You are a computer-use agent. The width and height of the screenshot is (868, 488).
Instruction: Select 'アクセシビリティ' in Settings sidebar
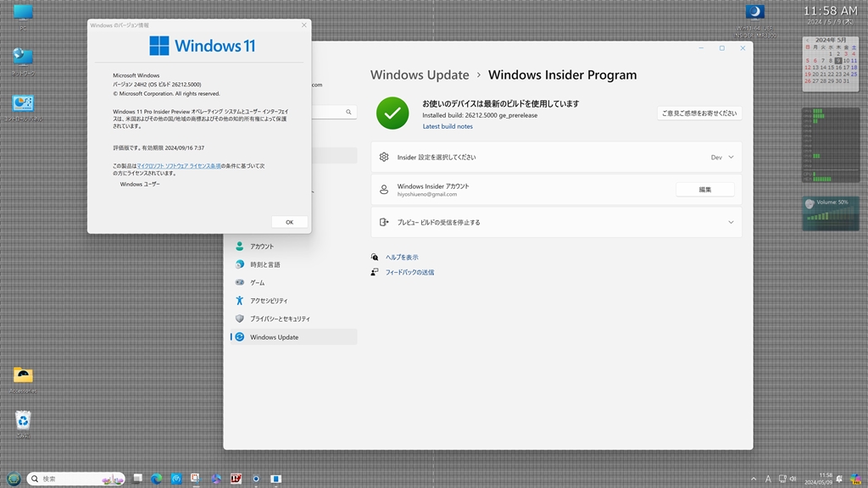pyautogui.click(x=269, y=301)
